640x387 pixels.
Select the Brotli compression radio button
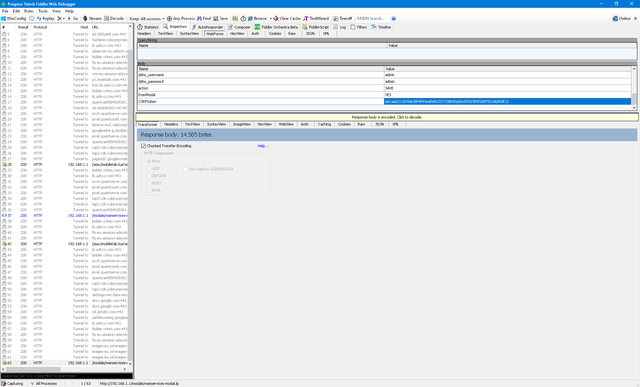click(149, 190)
